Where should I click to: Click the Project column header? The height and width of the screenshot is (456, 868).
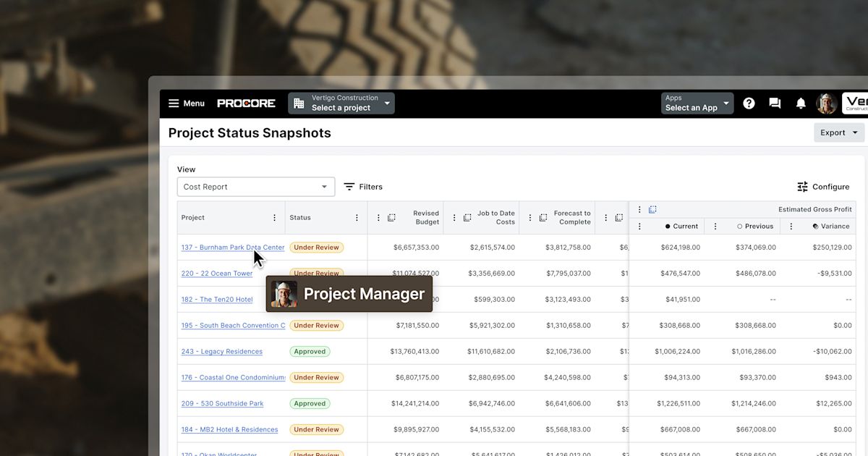193,218
